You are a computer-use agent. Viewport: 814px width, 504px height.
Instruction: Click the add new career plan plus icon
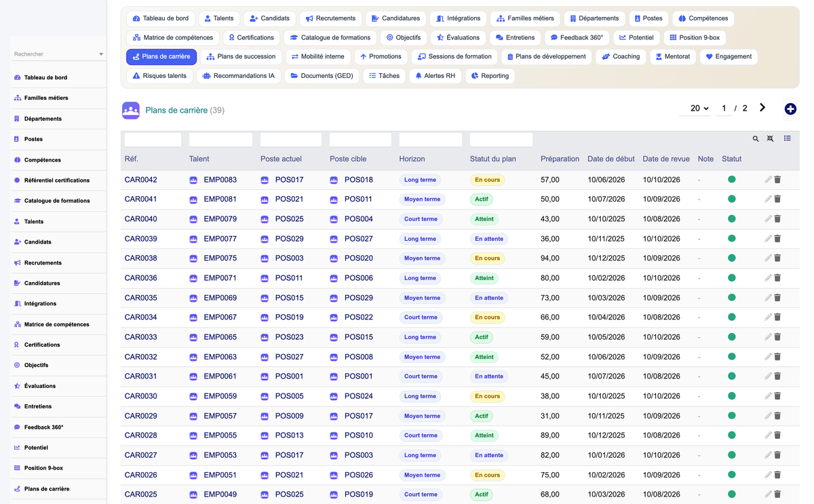(x=790, y=109)
